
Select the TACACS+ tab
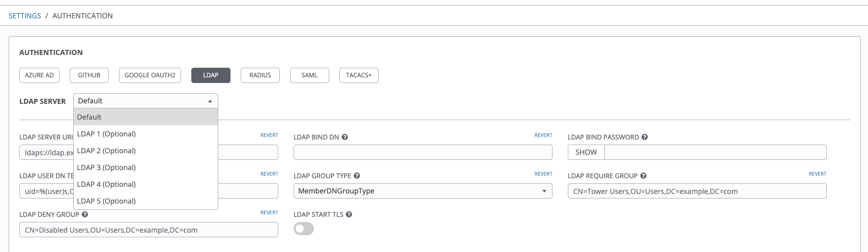tap(359, 75)
